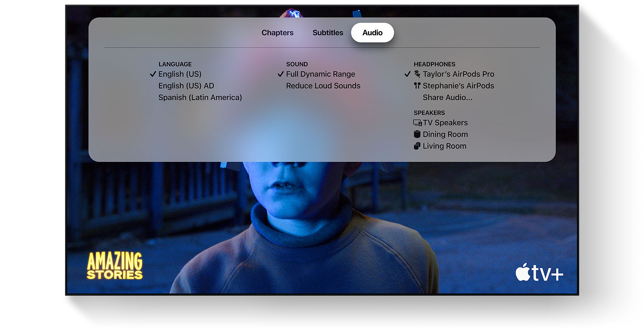Switch to the Chapters tab
The image size is (644, 329).
pyautogui.click(x=277, y=33)
